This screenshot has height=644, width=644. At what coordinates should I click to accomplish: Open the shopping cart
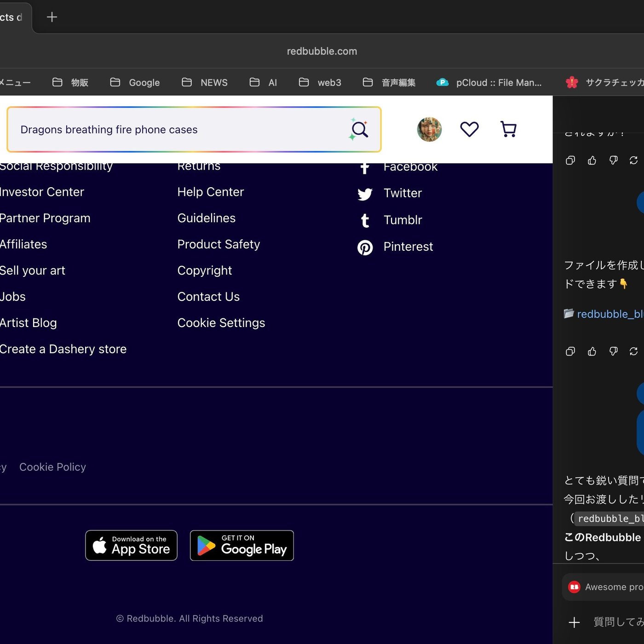click(x=508, y=129)
